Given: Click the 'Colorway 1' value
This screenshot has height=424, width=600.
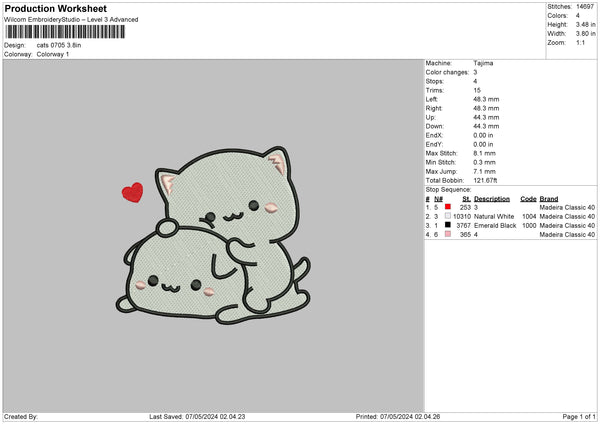Looking at the screenshot, I should pyautogui.click(x=53, y=54).
